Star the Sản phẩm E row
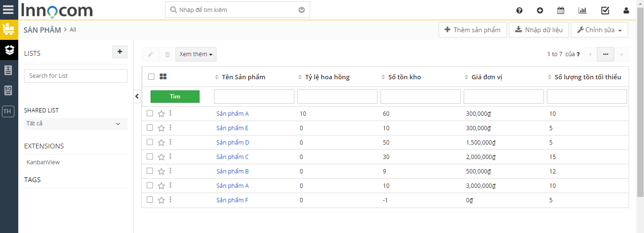 162,128
